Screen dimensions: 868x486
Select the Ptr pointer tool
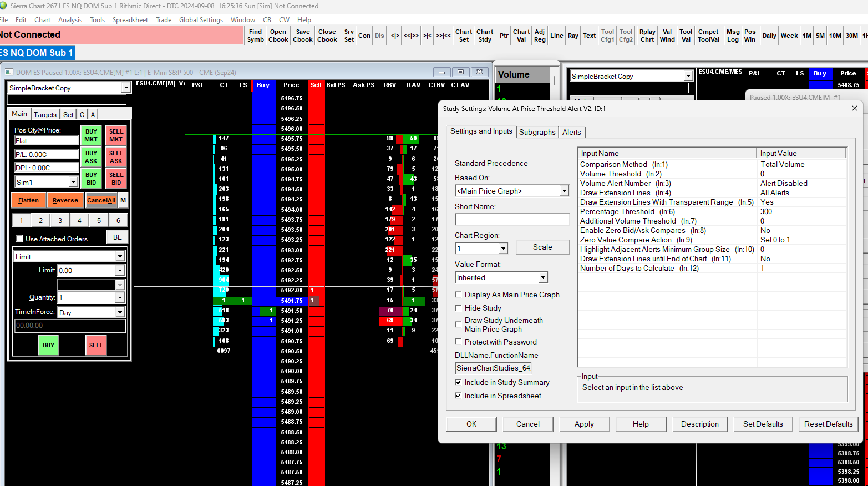(504, 36)
